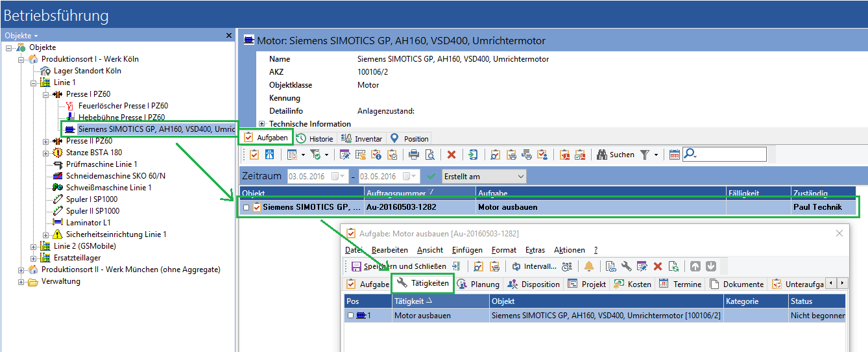This screenshot has height=352, width=868.
Task: Click the first clipboard task icon in toolbar
Action: pyautogui.click(x=254, y=155)
